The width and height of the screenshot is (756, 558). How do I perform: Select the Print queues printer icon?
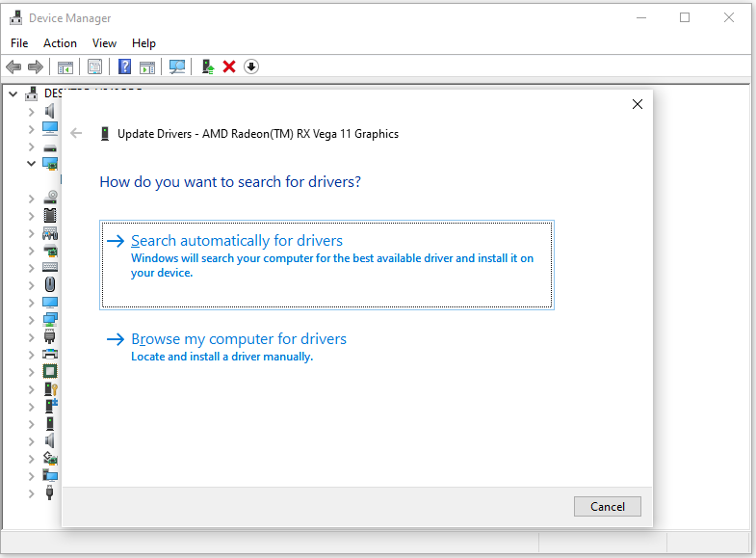point(50,354)
